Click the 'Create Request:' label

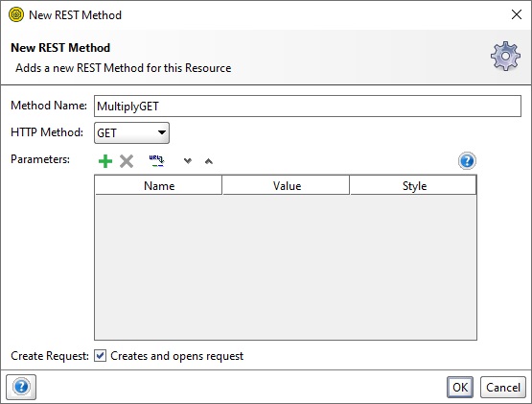click(x=50, y=356)
